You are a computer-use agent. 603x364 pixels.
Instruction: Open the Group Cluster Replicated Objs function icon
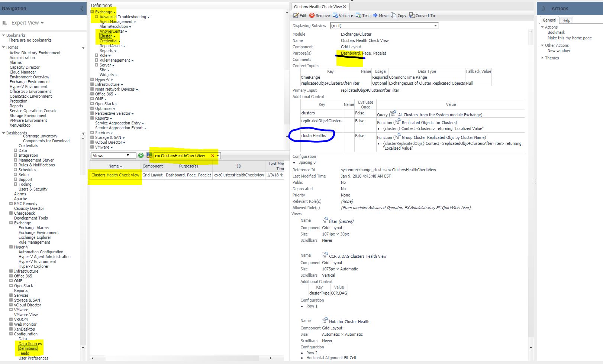click(x=397, y=136)
